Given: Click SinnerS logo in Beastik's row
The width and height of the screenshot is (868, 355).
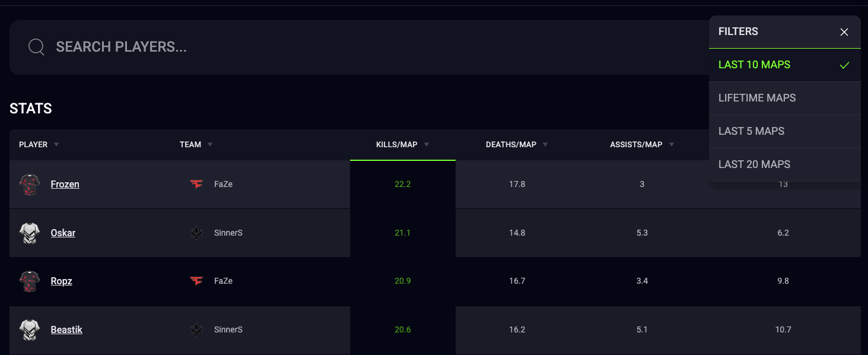Looking at the screenshot, I should [196, 330].
